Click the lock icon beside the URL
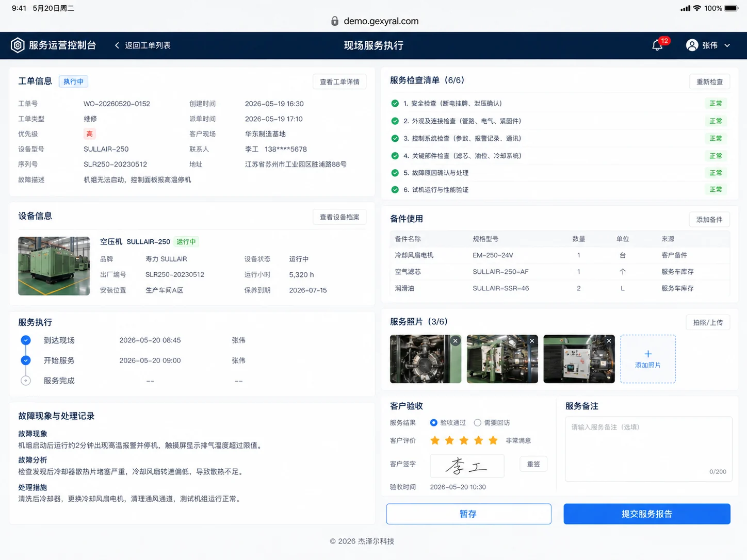This screenshot has width=747, height=560. coord(335,21)
